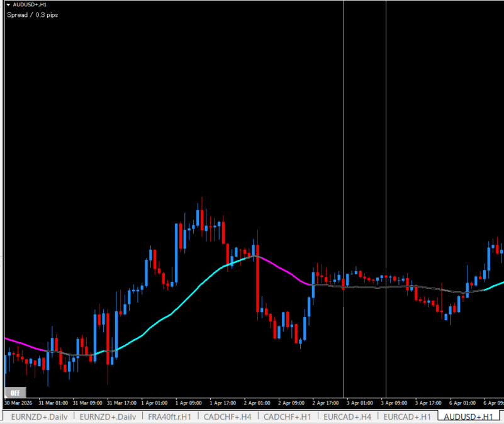
Task: Toggle the OFF button at chart bottom-left
Action: coord(15,393)
